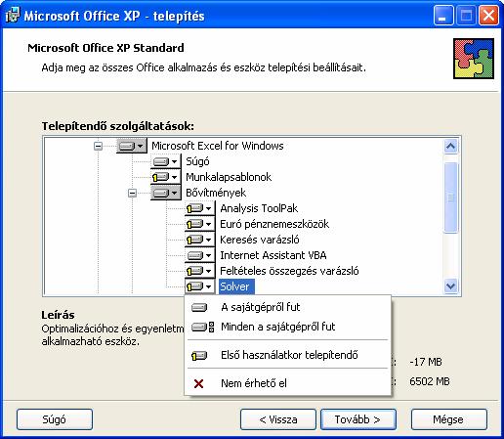Open install-state dropdown for Microsoft Excel for Windows

[x=132, y=146]
